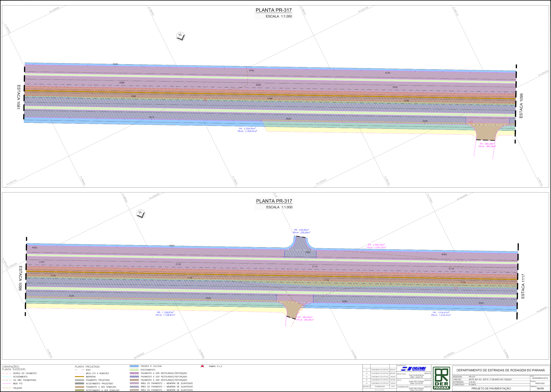The image size is (551, 392).
Task: Click the PR: 2.359,55m² area annotation
Action: pos(247,129)
